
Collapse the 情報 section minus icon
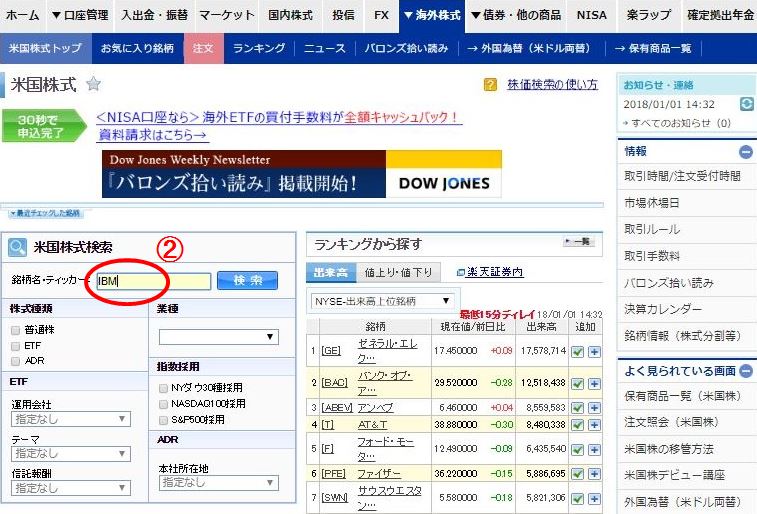(x=746, y=152)
